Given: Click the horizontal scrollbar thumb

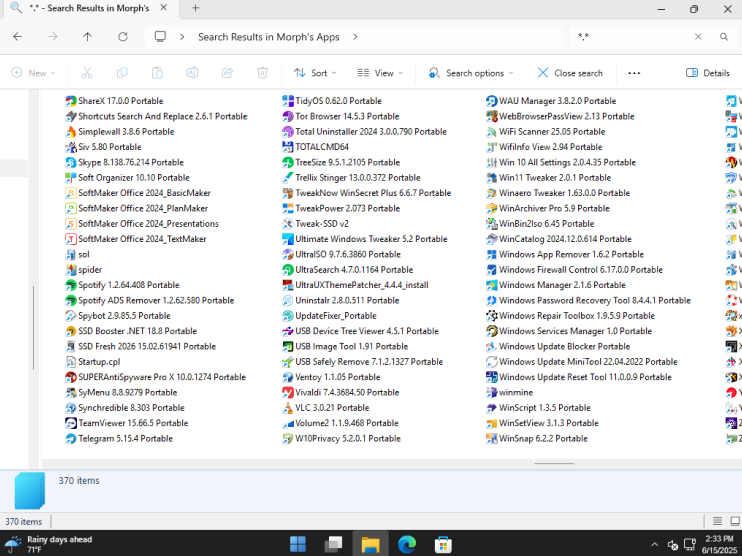Looking at the screenshot, I should [554, 464].
